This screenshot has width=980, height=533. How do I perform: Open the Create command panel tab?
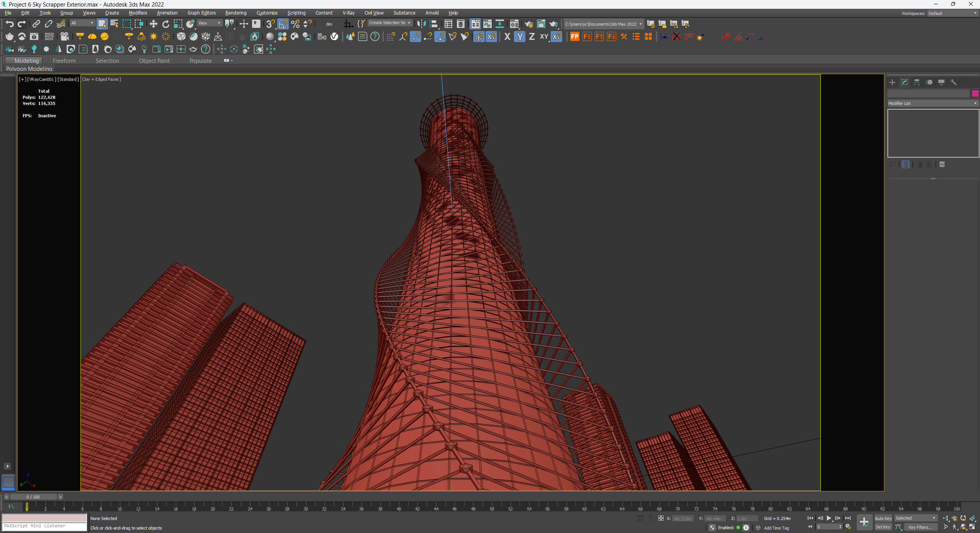pos(892,82)
